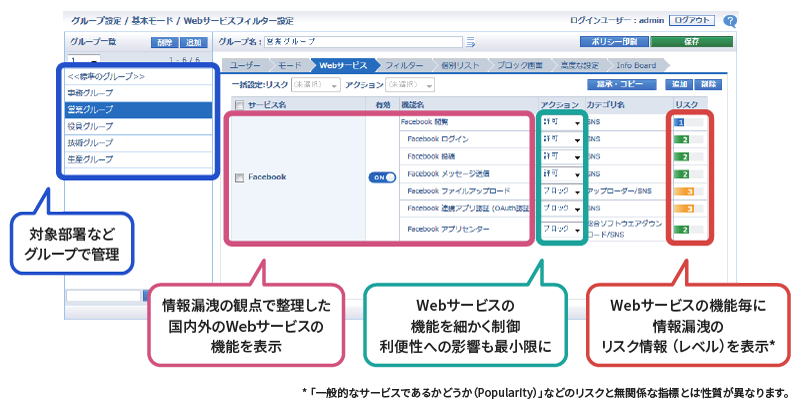Click the green risk indicator for Facebook アプリセンター
The width and height of the screenshot is (800, 406).
pos(690,229)
